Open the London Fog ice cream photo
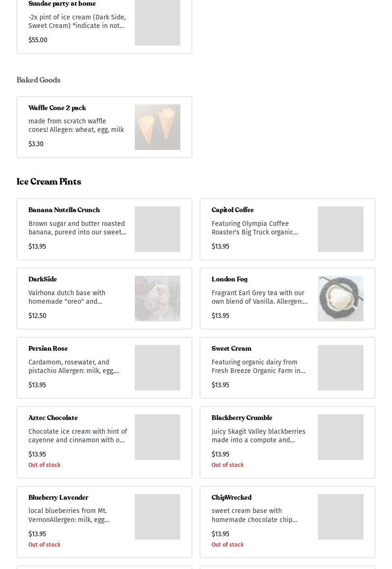The height and width of the screenshot is (569, 392). pos(340,298)
